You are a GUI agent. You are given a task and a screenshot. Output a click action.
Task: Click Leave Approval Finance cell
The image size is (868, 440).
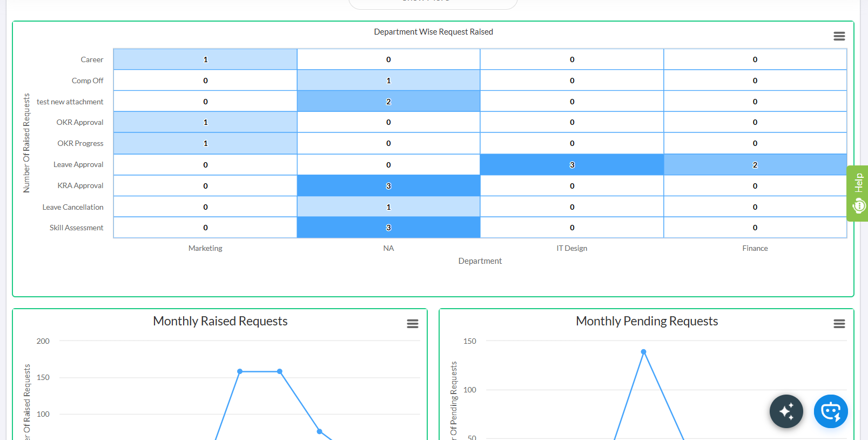point(755,165)
